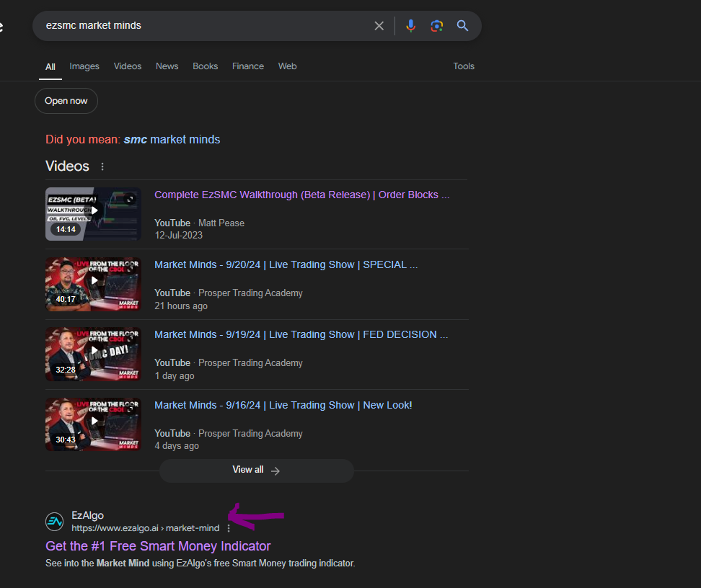Switch to the Images tab

(x=84, y=66)
